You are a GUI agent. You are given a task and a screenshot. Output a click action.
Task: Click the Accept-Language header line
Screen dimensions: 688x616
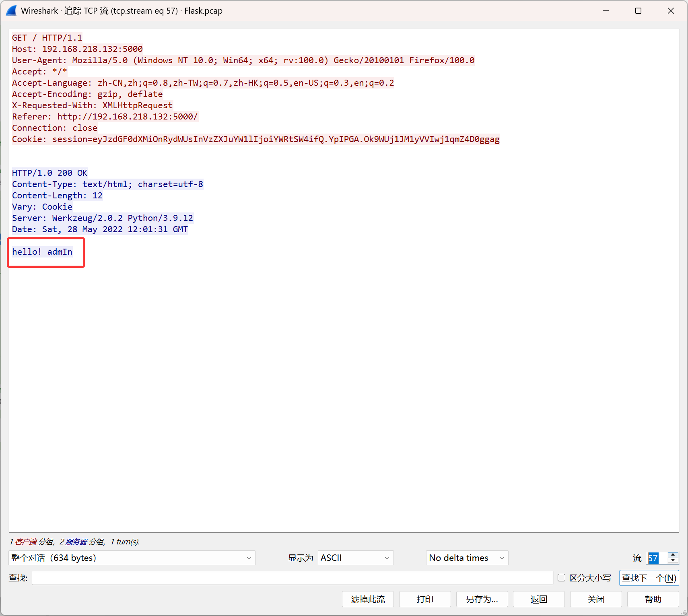(203, 83)
